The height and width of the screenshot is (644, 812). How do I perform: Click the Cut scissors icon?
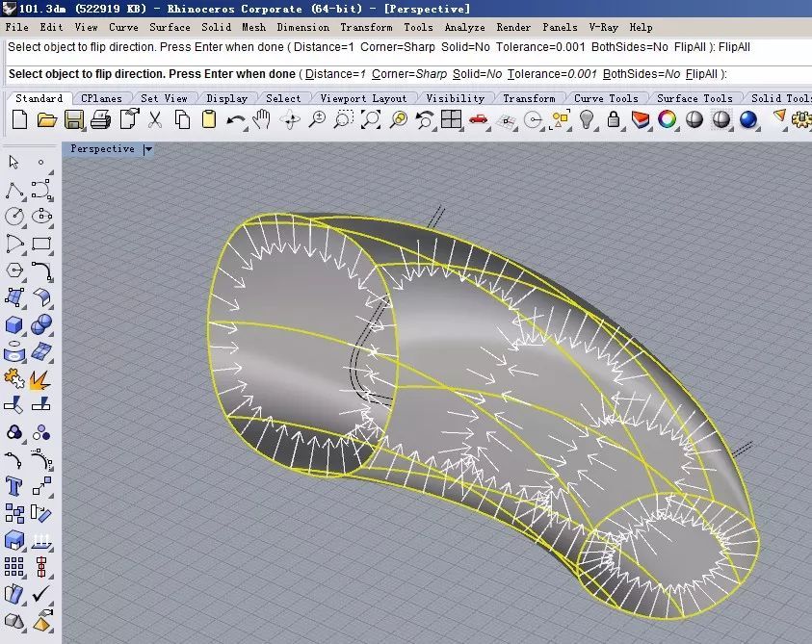tap(154, 119)
